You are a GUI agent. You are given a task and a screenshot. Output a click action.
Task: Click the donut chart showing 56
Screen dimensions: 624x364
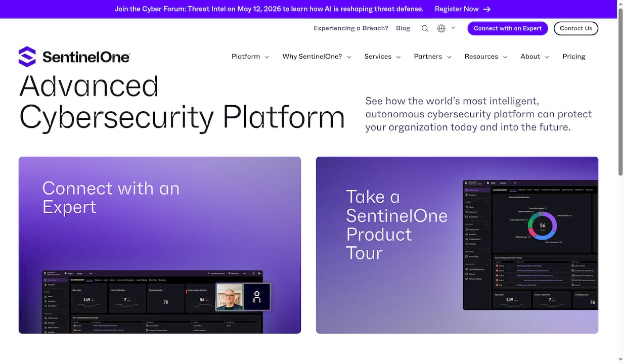pyautogui.click(x=542, y=225)
